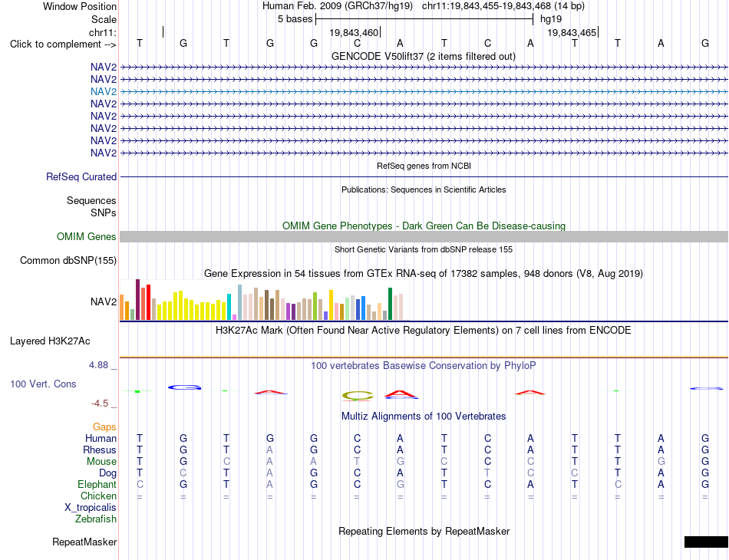This screenshot has width=729, height=560.
Task: Click the X_tropicalis alignment row label
Action: [x=91, y=508]
